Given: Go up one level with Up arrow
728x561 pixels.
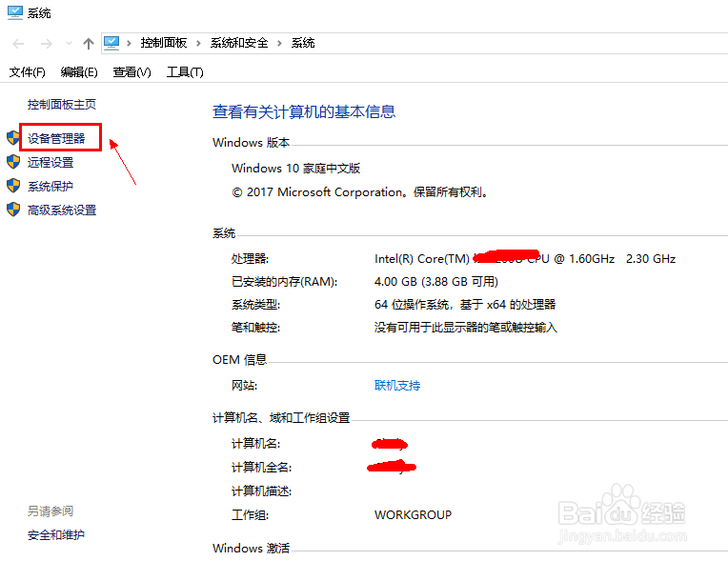Looking at the screenshot, I should click(89, 44).
